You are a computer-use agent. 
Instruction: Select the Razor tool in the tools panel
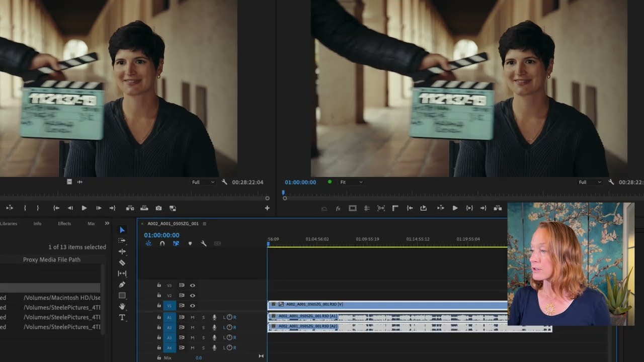click(122, 262)
